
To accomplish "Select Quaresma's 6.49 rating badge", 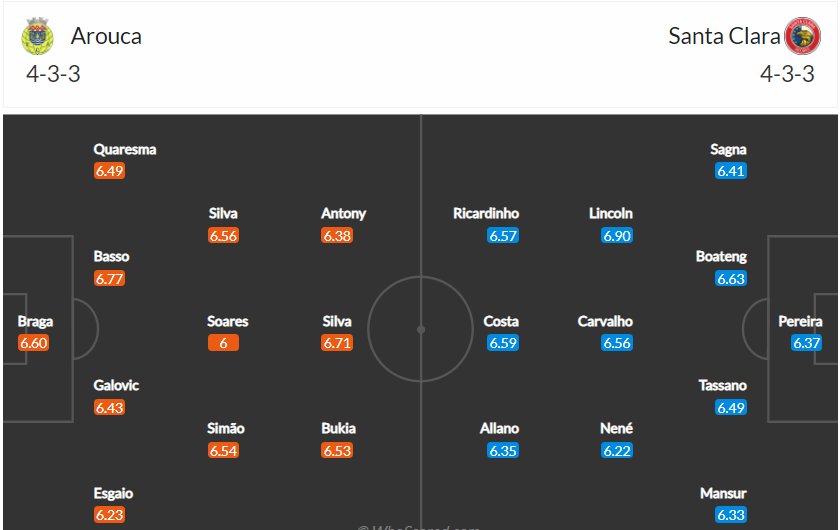I will tap(109, 171).
